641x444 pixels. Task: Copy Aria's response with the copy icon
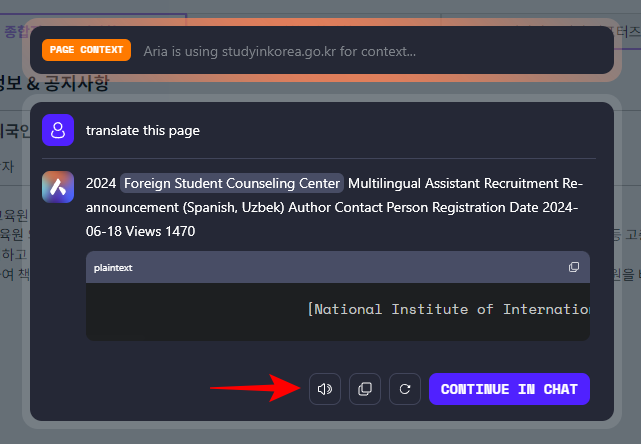(365, 389)
